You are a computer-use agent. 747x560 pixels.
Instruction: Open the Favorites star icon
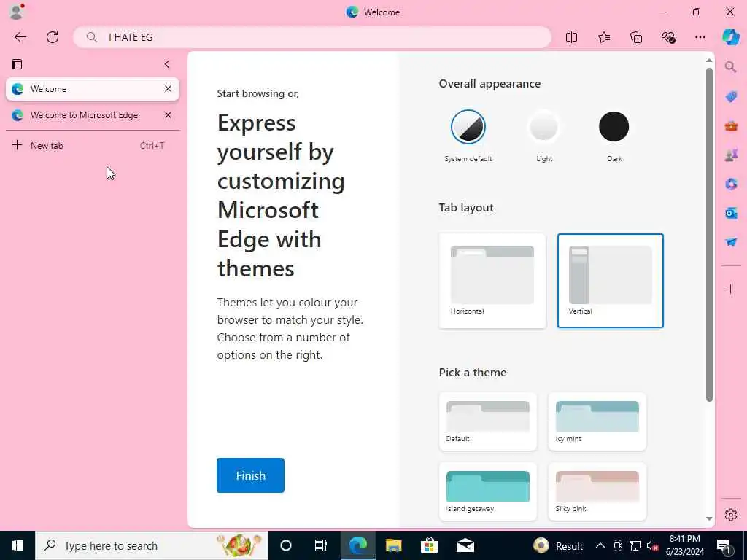[603, 37]
